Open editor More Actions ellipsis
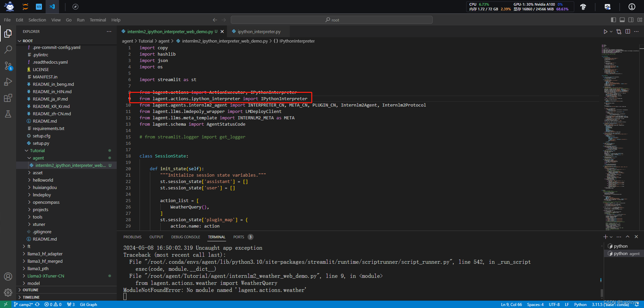 [636, 32]
